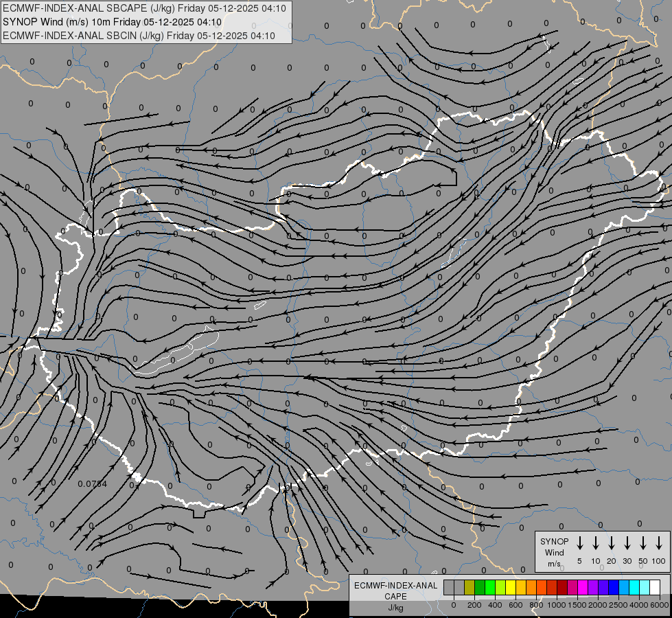The width and height of the screenshot is (672, 618).
Task: Click the wind arrow above the 10 m/s label
Action: 595,543
